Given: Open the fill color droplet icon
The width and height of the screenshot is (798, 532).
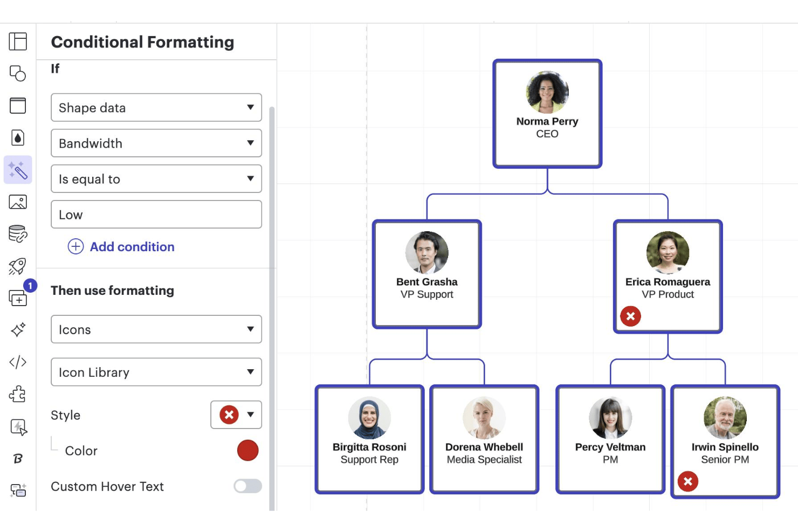Looking at the screenshot, I should [x=18, y=138].
